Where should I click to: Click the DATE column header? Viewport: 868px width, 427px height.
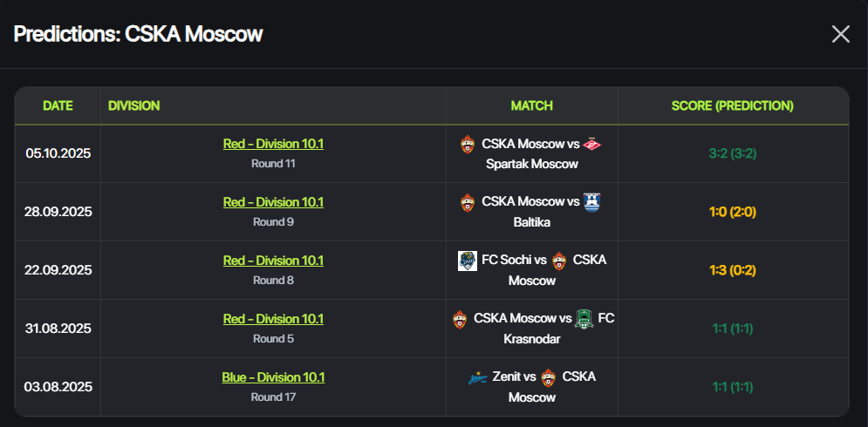tap(58, 106)
